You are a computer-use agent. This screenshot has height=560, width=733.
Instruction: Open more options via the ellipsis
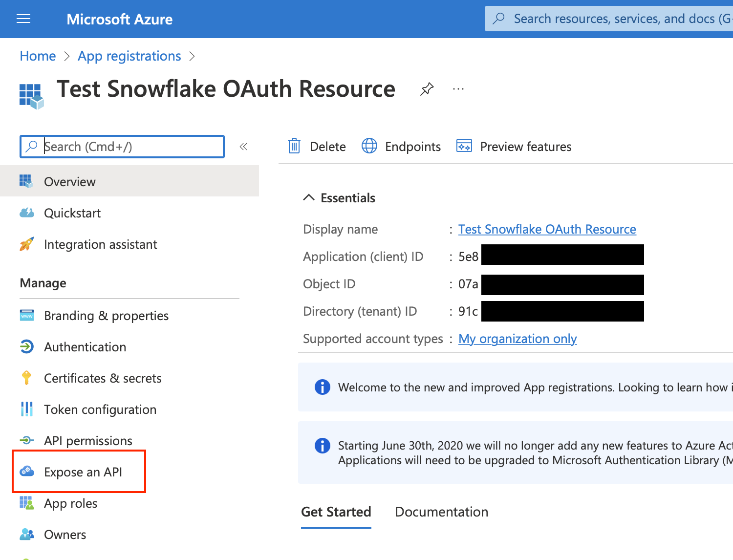458,89
